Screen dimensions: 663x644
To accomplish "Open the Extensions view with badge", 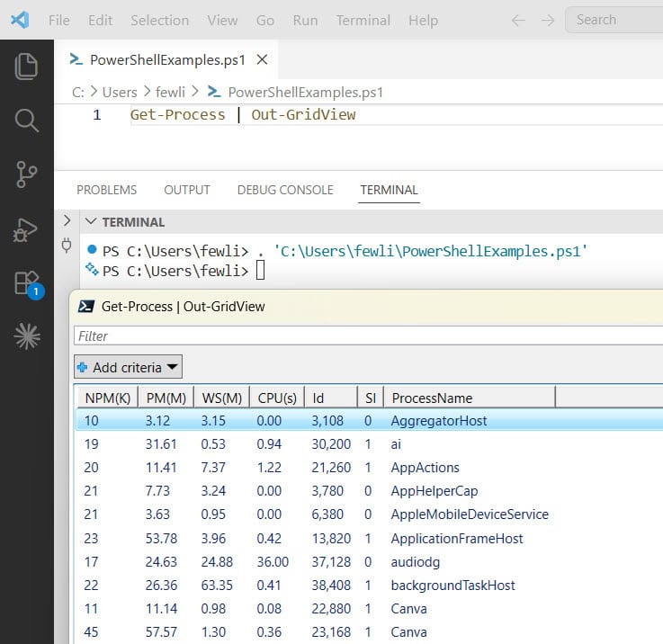I will tap(29, 283).
